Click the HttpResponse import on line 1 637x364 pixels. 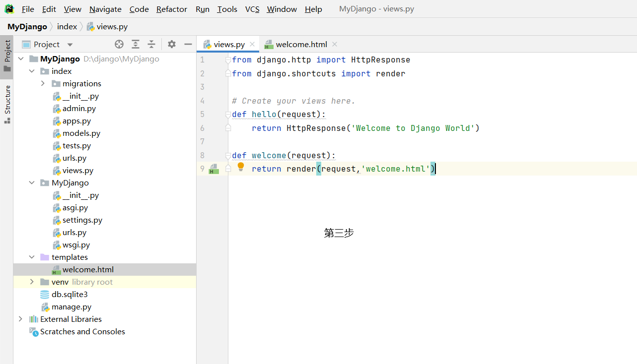pyautogui.click(x=380, y=60)
